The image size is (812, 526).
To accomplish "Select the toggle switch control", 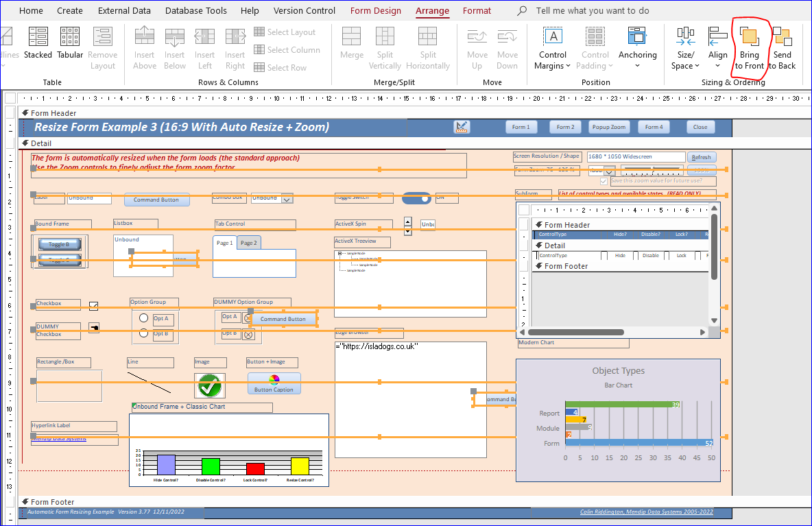I will (x=416, y=198).
